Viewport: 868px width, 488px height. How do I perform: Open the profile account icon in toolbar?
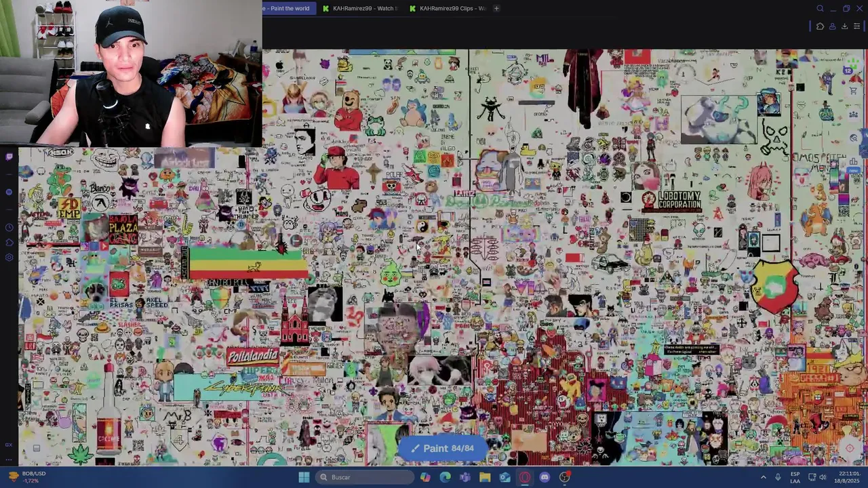tap(832, 26)
